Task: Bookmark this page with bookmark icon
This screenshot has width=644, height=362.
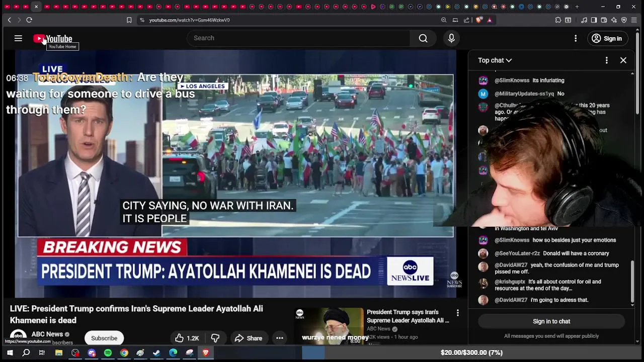Action: [129, 20]
